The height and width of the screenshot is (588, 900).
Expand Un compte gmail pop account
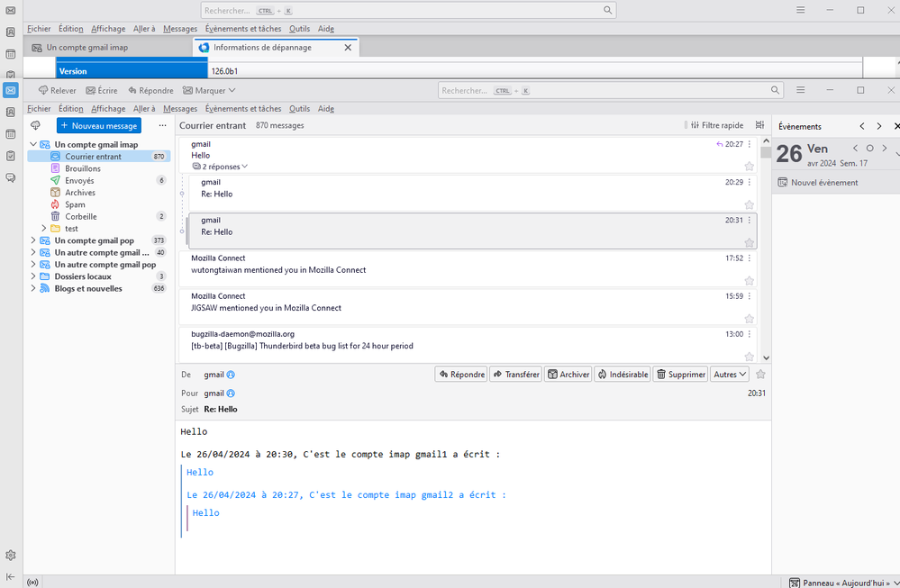[x=33, y=240]
